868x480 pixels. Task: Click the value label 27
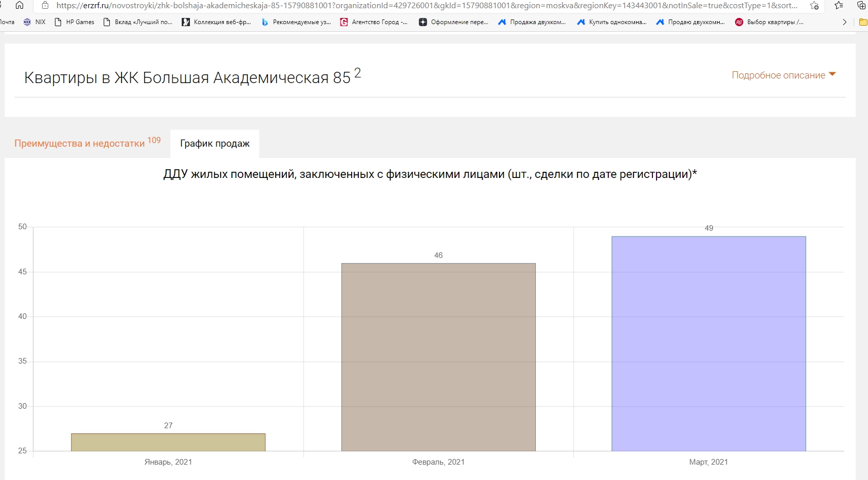point(168,426)
